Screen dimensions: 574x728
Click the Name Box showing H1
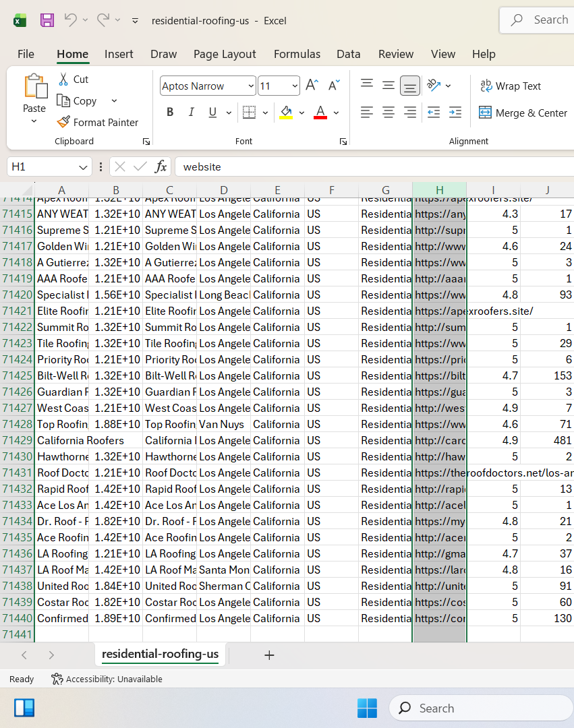pos(49,166)
